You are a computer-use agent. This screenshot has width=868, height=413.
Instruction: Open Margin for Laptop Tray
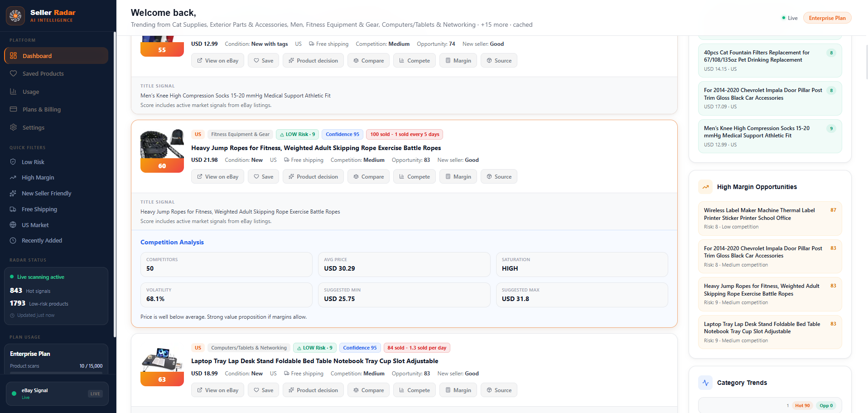[x=458, y=390]
